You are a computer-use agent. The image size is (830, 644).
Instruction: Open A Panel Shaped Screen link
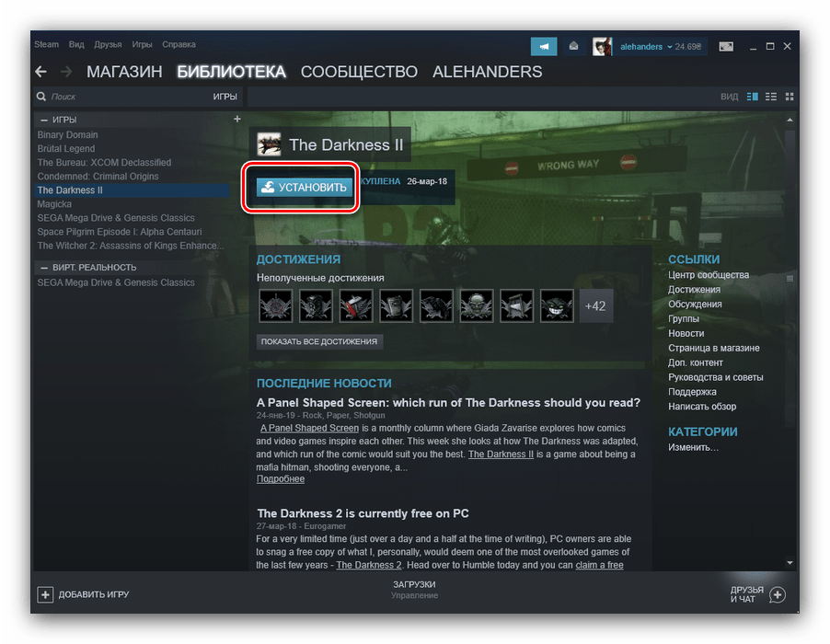(310, 428)
